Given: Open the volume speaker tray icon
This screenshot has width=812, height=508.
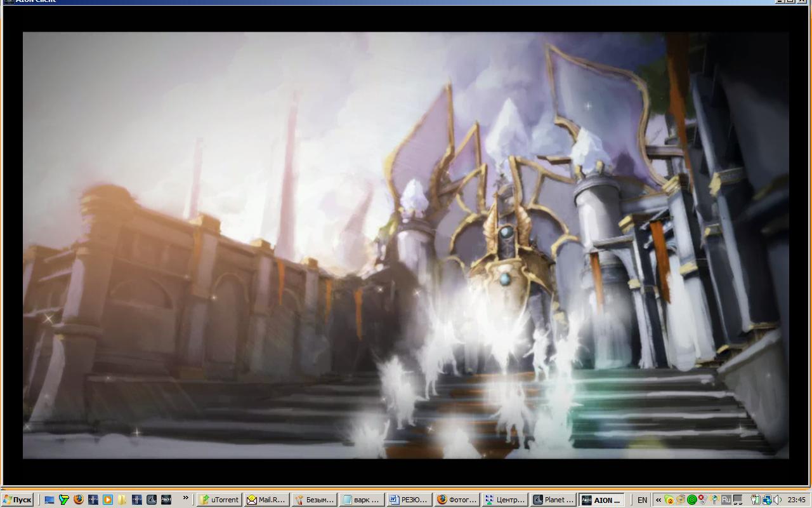Looking at the screenshot, I should (x=778, y=500).
